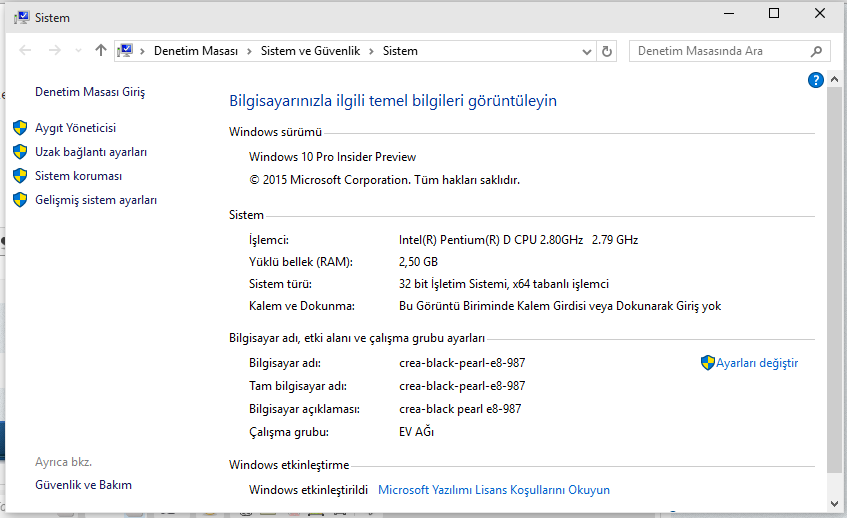Image resolution: width=847 pixels, height=518 pixels.
Task: Click the shield icon of Ayarları değiştir
Action: point(708,362)
